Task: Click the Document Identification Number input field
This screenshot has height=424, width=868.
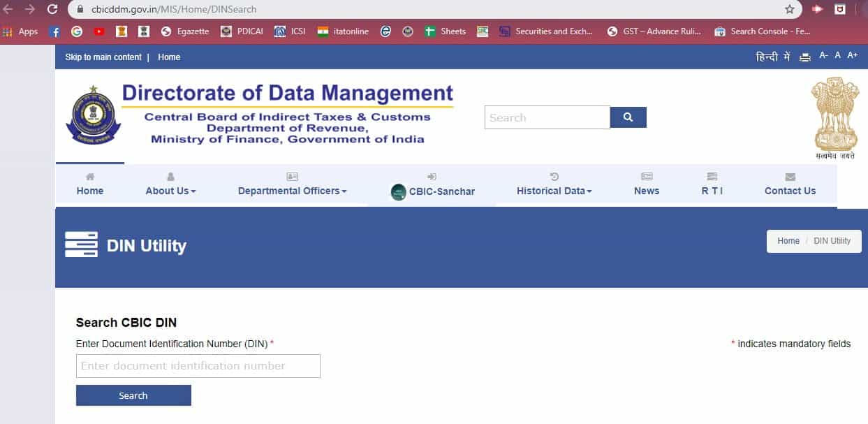Action: click(198, 366)
